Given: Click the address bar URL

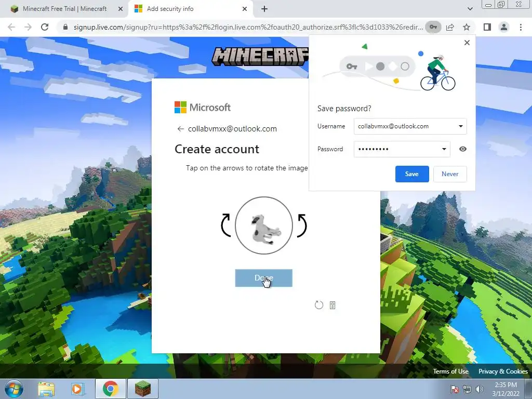Looking at the screenshot, I should click(x=248, y=27).
